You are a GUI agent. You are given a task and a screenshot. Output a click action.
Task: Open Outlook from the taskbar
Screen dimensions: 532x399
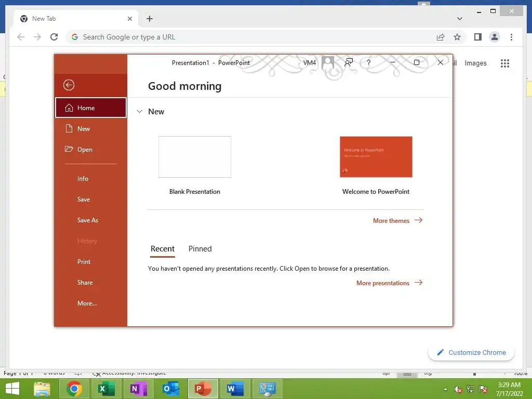click(x=170, y=389)
